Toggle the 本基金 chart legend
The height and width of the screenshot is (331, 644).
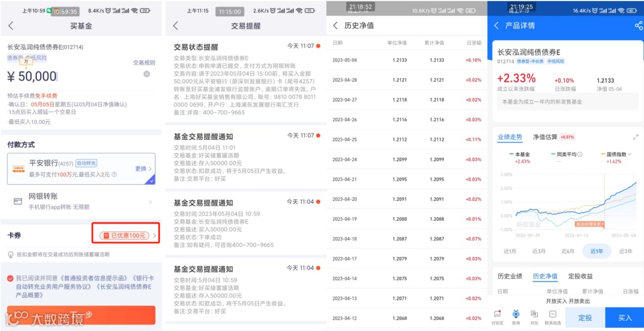tap(519, 154)
